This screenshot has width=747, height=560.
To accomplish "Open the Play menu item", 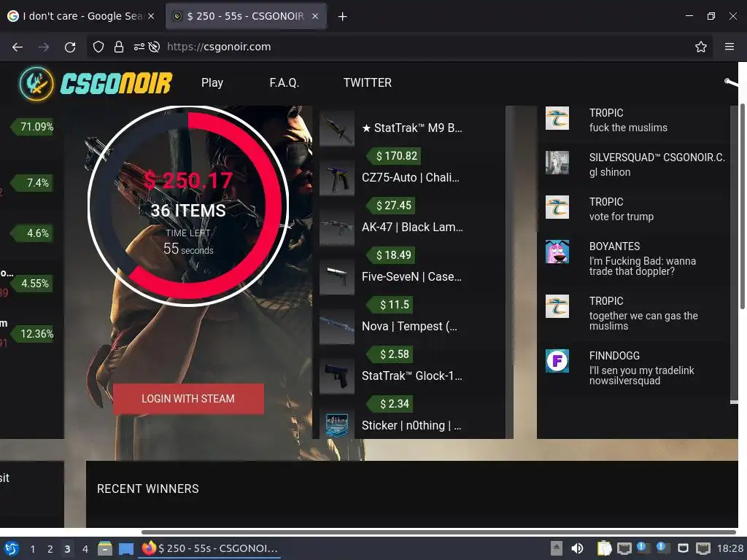I will click(x=212, y=83).
